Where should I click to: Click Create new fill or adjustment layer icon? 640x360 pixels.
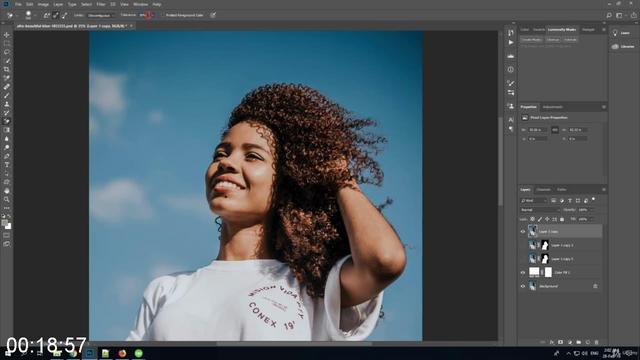(569, 342)
